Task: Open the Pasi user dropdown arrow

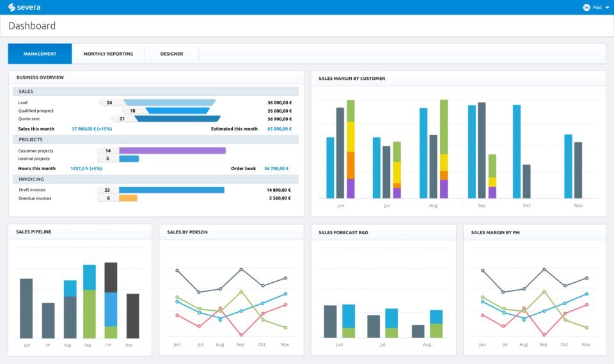Action: click(x=607, y=8)
